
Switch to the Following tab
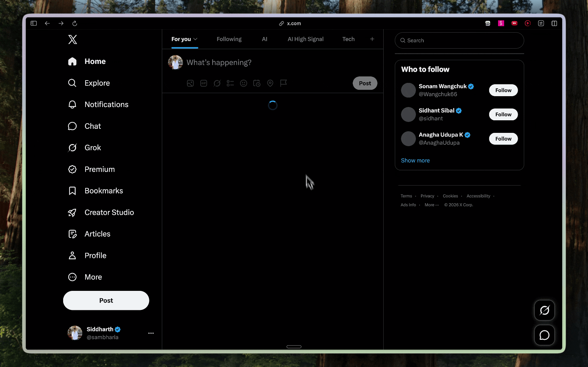click(229, 39)
